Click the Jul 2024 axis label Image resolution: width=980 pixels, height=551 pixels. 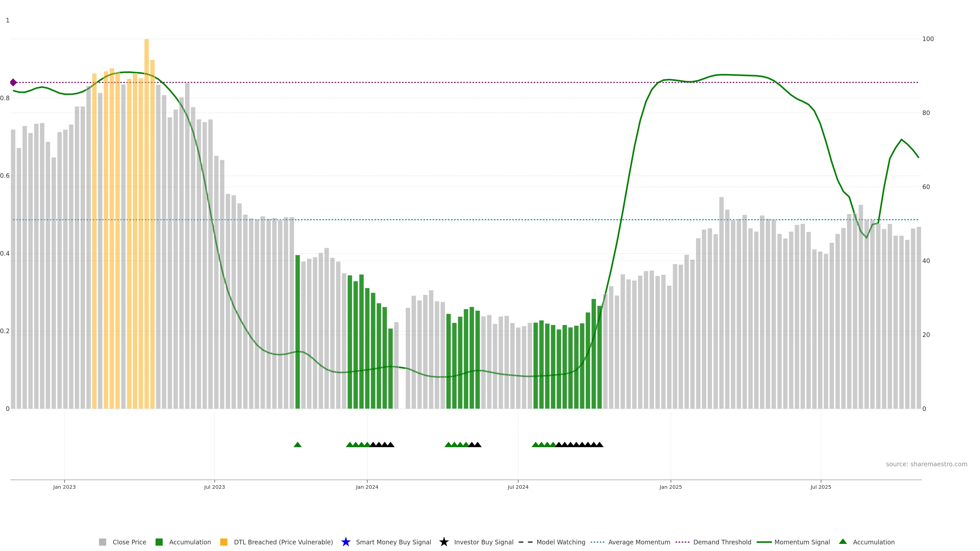click(x=518, y=487)
